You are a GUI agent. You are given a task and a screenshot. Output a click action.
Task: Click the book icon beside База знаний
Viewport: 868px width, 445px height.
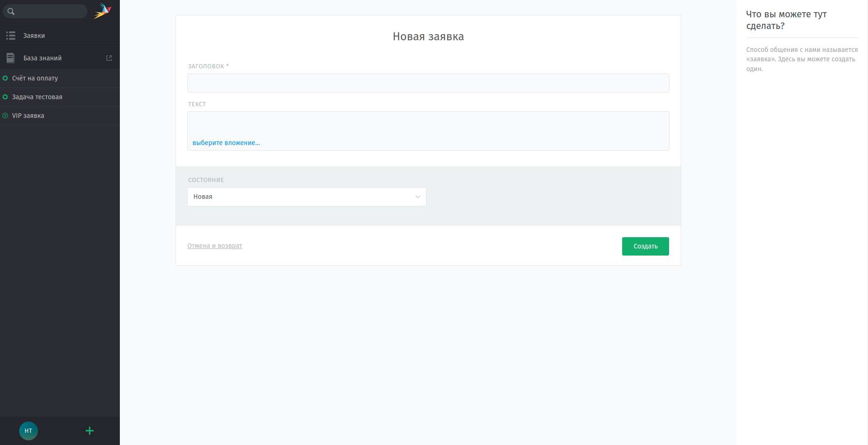(10, 58)
